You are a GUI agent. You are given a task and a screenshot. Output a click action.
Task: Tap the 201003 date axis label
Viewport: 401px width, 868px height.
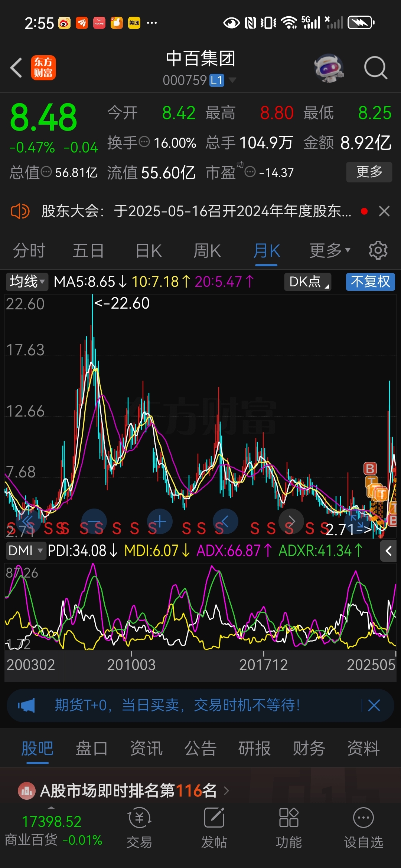[131, 665]
